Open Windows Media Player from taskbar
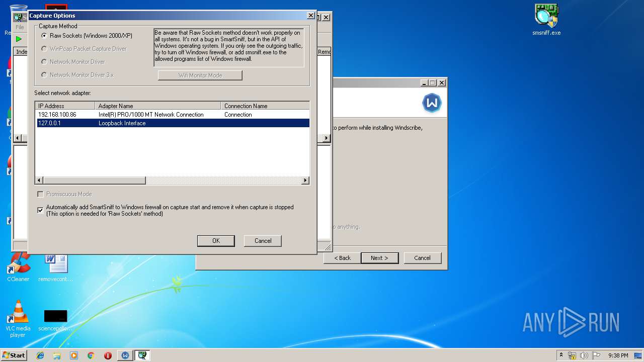Screen dimensions: 644x362 pos(74,355)
